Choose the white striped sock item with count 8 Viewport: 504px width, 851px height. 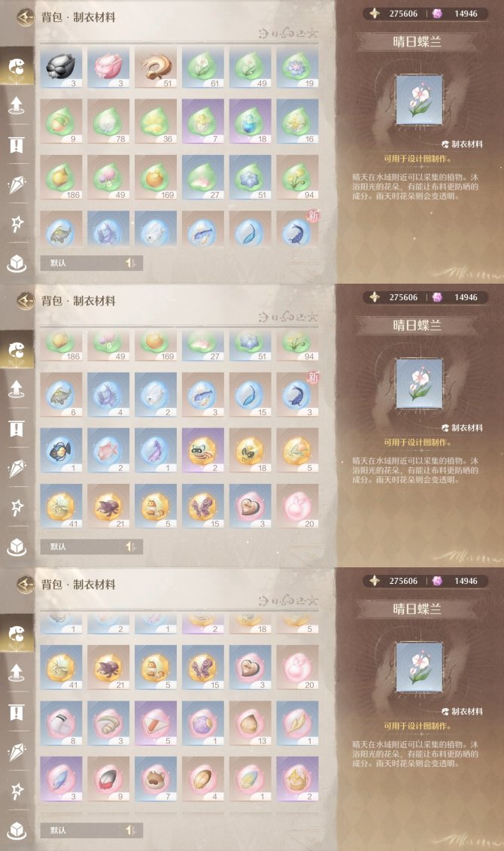[x=61, y=723]
